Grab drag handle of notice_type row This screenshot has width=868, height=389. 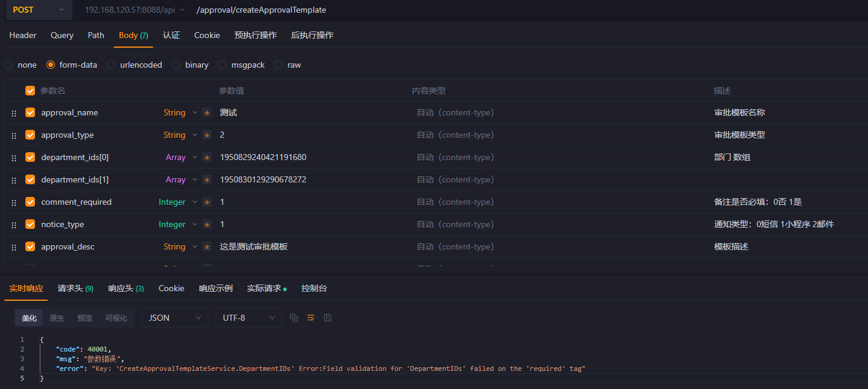(13, 225)
